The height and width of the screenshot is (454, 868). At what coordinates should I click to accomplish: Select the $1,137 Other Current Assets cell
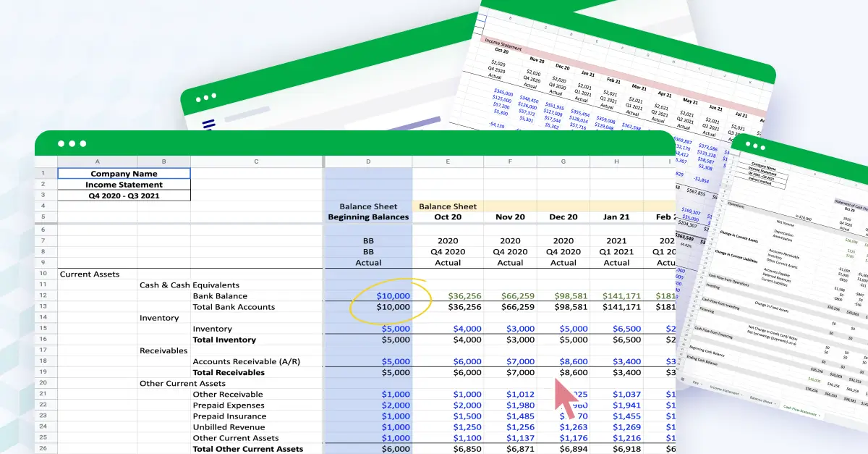510,438
